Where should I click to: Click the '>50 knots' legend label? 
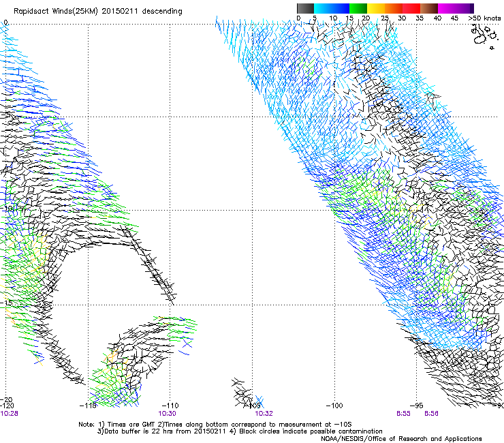485,18
